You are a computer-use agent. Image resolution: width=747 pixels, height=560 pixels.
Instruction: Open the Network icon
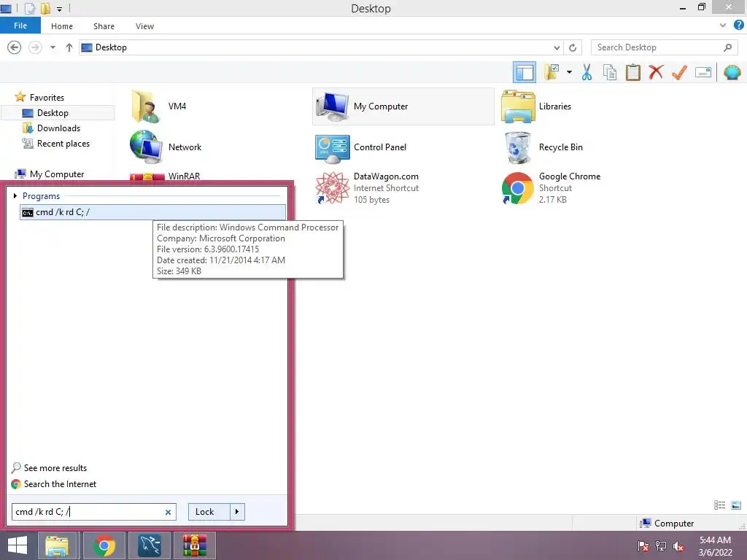pyautogui.click(x=146, y=147)
